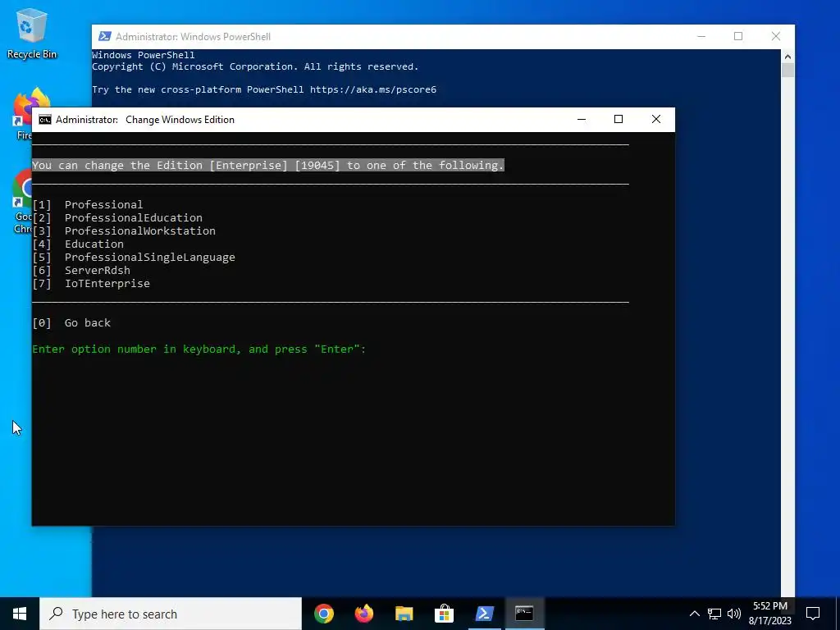Viewport: 840px width, 630px height.
Task: Launch Firefox from the taskbar
Action: click(x=364, y=614)
